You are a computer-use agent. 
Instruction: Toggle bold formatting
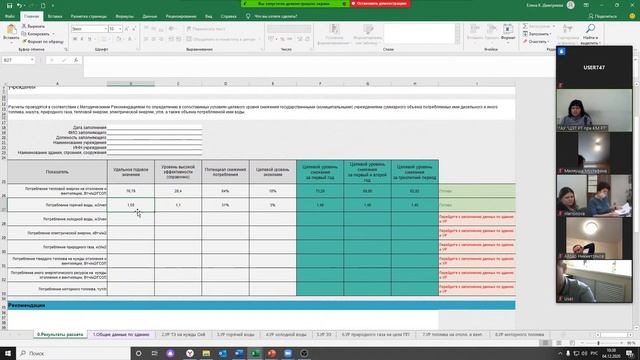(x=75, y=39)
